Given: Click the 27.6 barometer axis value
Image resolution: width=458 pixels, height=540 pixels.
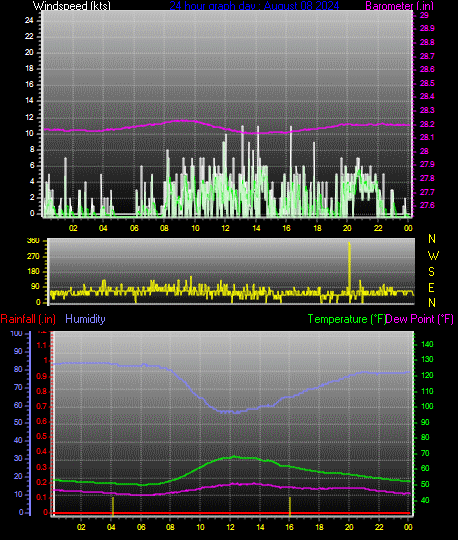Looking at the screenshot, I should point(427,206).
